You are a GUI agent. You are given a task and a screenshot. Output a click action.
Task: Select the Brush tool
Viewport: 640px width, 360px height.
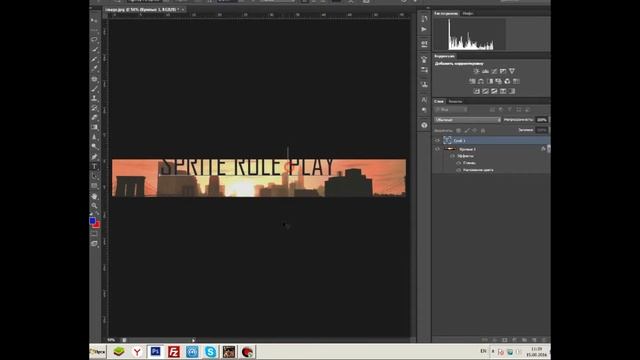[x=94, y=89]
